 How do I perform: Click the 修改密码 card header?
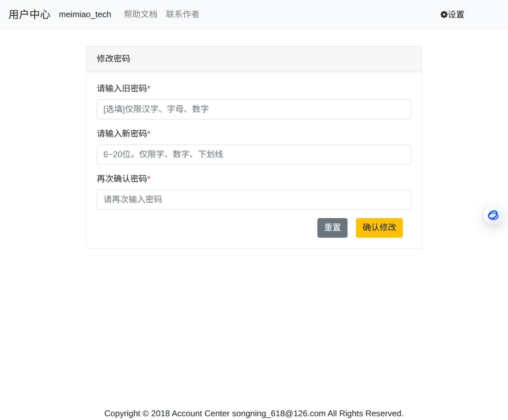tap(113, 59)
